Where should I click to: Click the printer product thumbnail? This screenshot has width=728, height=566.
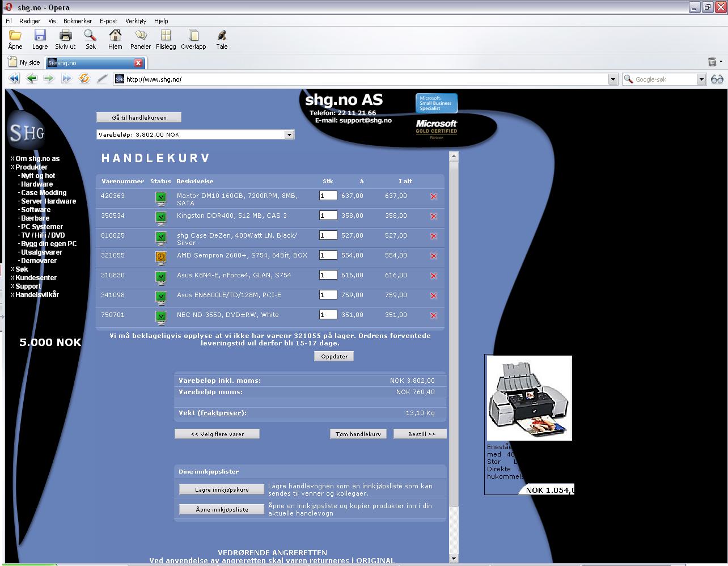(529, 398)
